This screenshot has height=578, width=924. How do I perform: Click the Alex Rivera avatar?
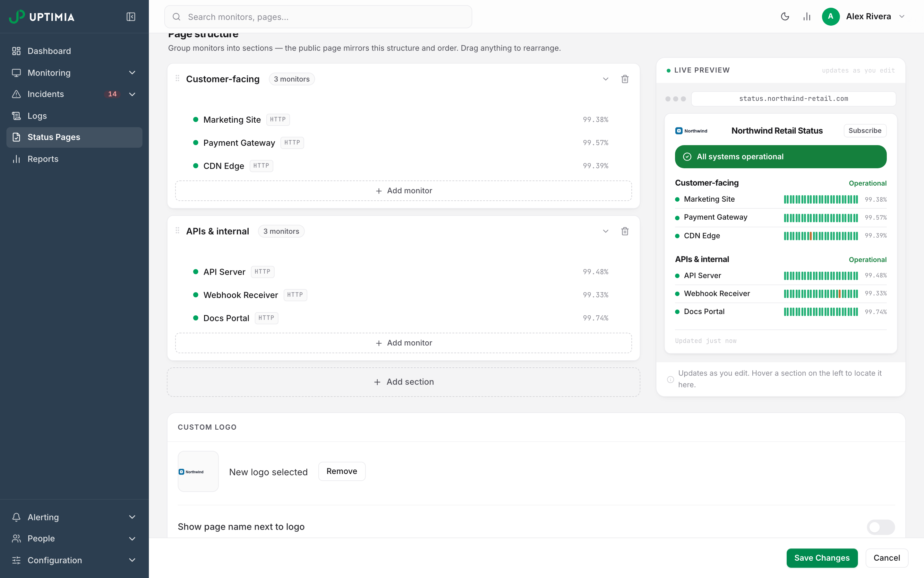(x=830, y=16)
